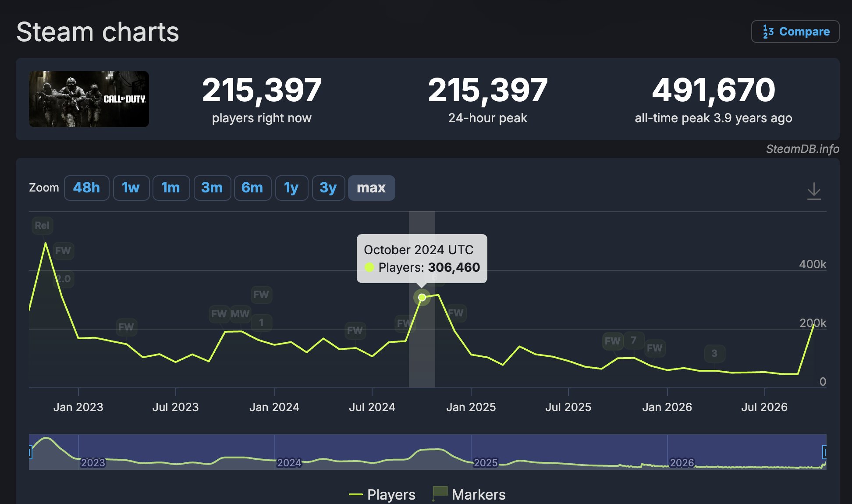852x504 pixels.
Task: Select the 1y zoom range
Action: point(291,188)
